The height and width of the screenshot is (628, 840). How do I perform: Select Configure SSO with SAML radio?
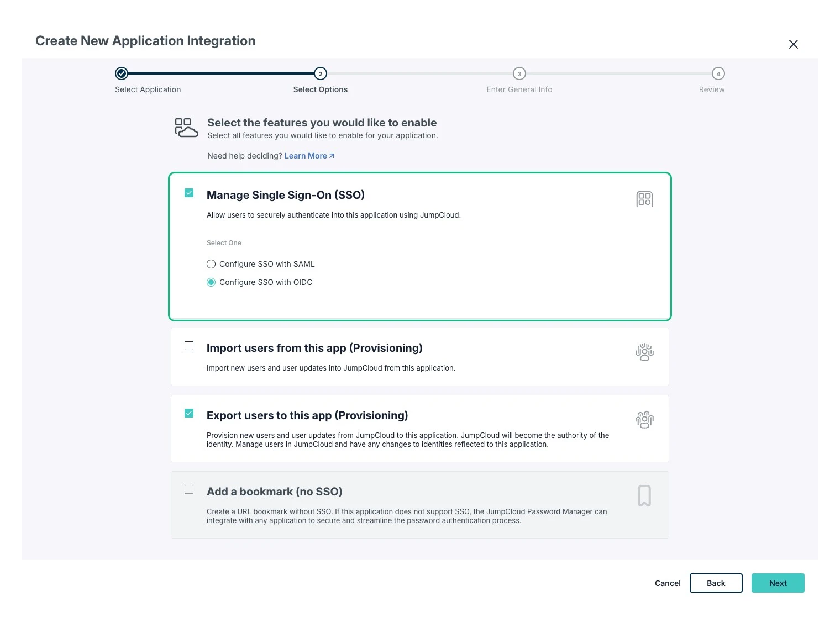[211, 264]
